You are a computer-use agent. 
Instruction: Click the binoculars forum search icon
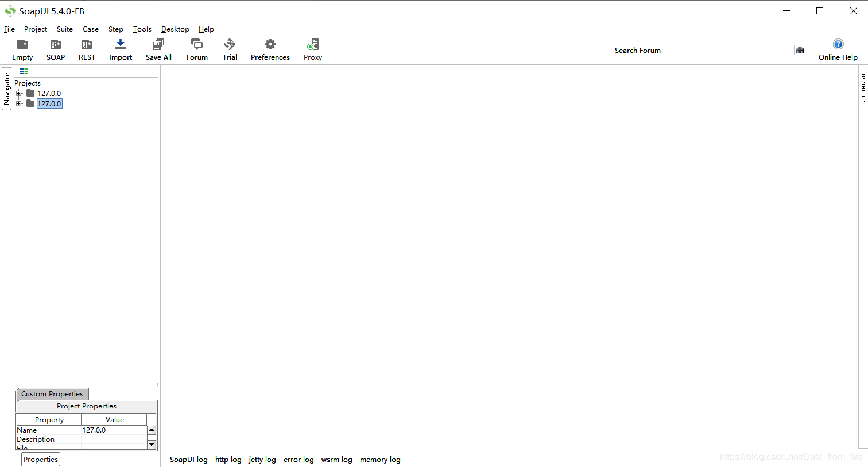800,51
